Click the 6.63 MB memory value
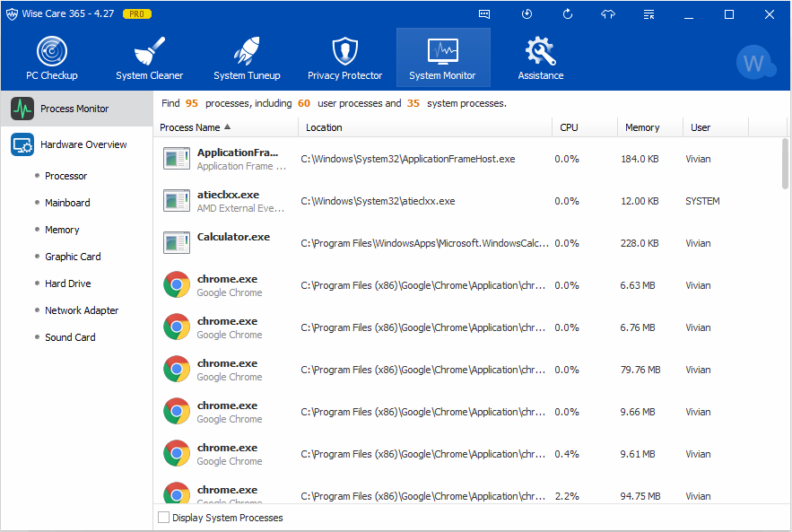This screenshot has width=792, height=532. pos(638,285)
